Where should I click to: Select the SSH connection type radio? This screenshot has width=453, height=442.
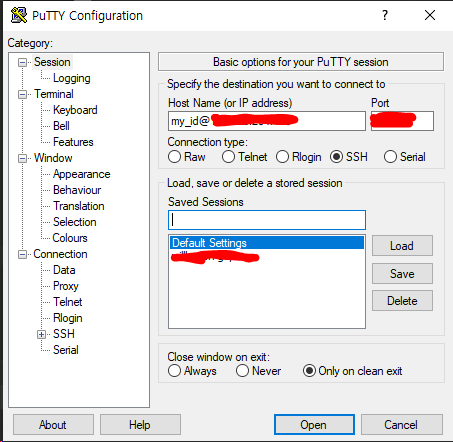(x=336, y=157)
